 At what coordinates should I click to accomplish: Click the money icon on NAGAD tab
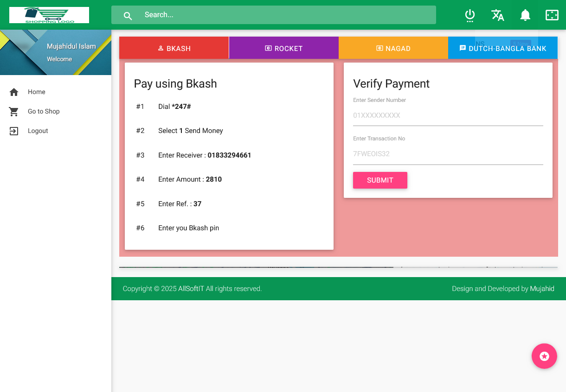coord(379,48)
